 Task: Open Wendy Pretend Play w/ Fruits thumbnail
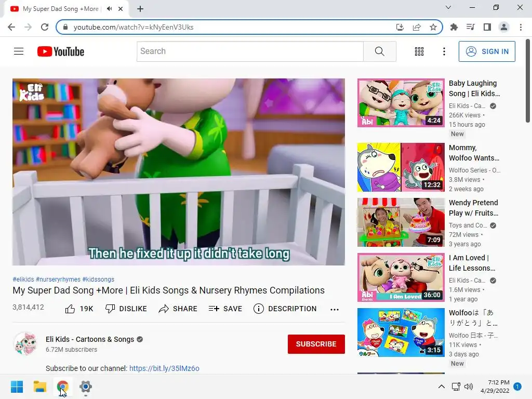401,222
